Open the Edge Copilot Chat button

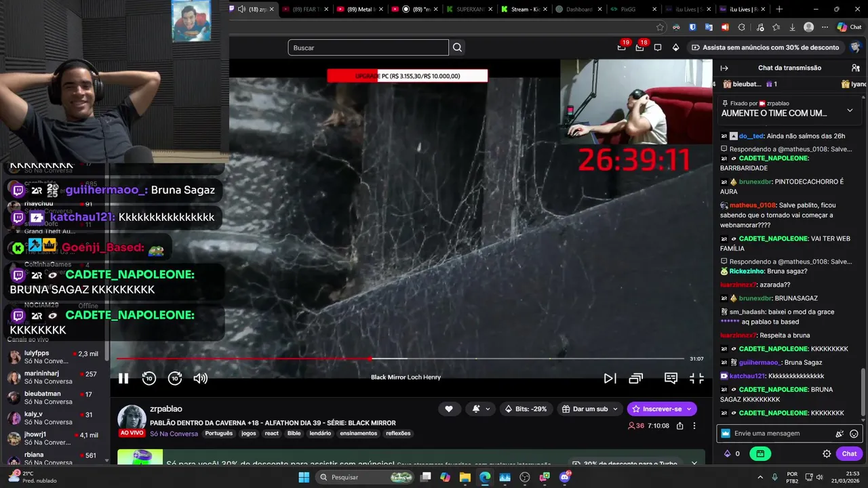(x=850, y=27)
